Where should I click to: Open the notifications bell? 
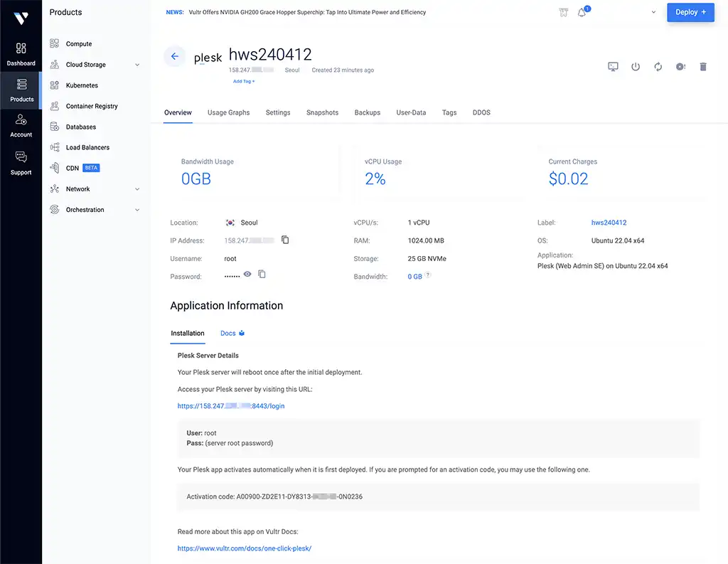[582, 13]
